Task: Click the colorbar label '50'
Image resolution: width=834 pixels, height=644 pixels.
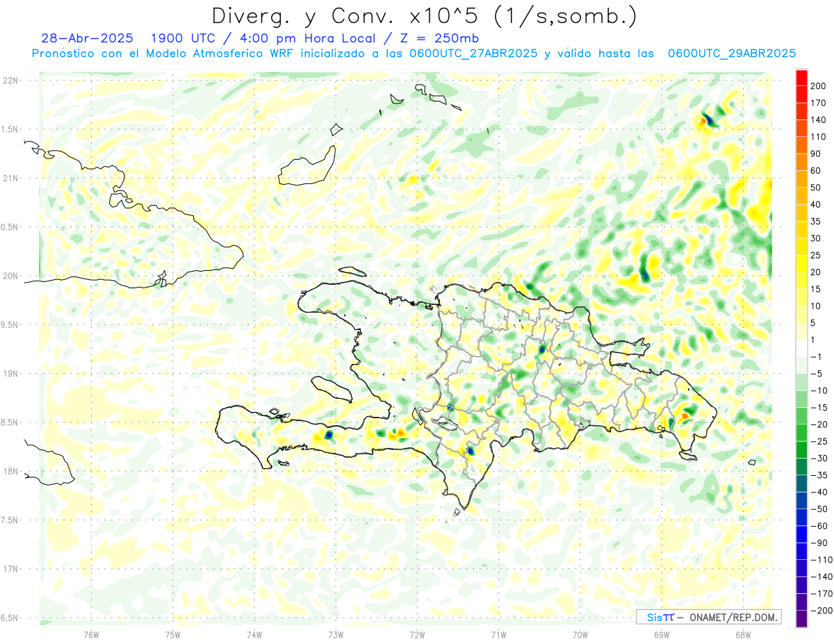Action: [817, 188]
